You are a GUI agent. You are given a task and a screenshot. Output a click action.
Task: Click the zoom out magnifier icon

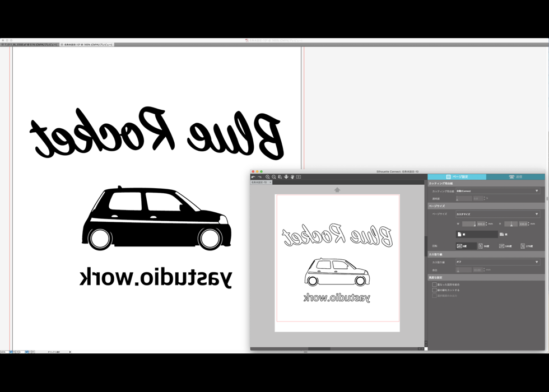tap(274, 177)
